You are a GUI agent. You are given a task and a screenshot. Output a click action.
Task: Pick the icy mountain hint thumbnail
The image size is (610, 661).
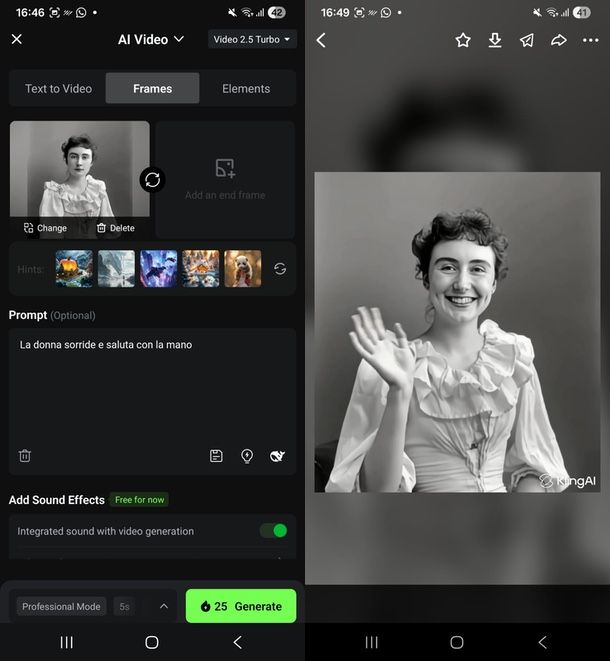[x=116, y=269]
